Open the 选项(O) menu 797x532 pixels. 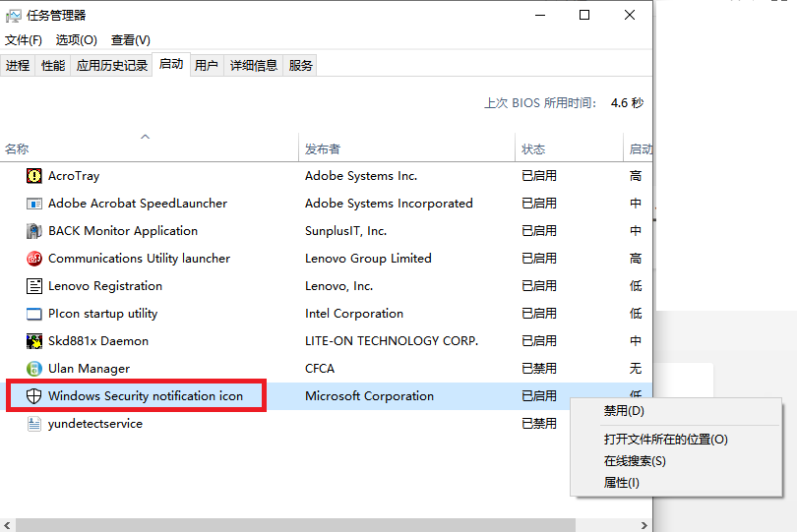point(76,39)
